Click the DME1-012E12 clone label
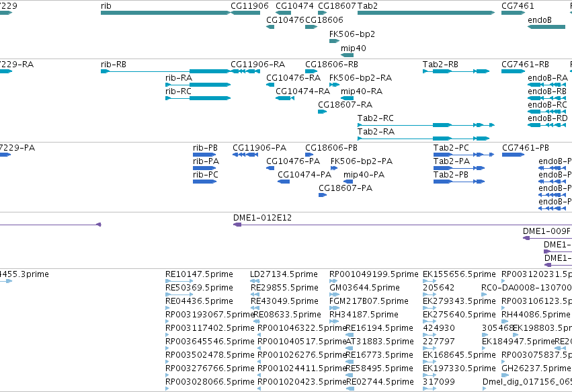This screenshot has height=392, width=572. 262,218
